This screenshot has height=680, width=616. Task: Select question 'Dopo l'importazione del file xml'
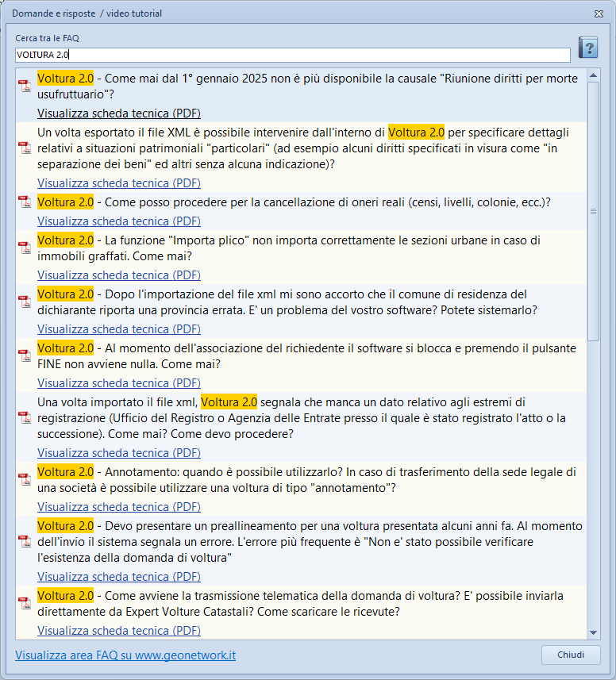point(287,302)
